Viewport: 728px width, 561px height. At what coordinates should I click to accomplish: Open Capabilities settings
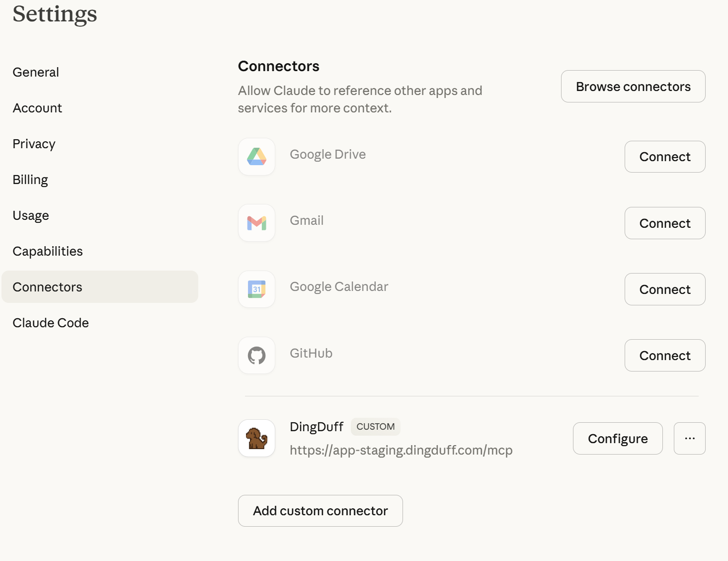point(48,251)
